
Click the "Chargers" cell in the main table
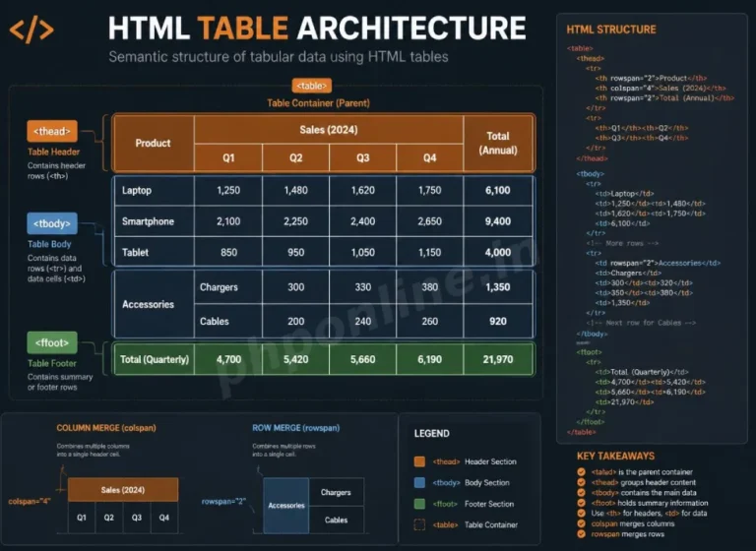click(228, 287)
